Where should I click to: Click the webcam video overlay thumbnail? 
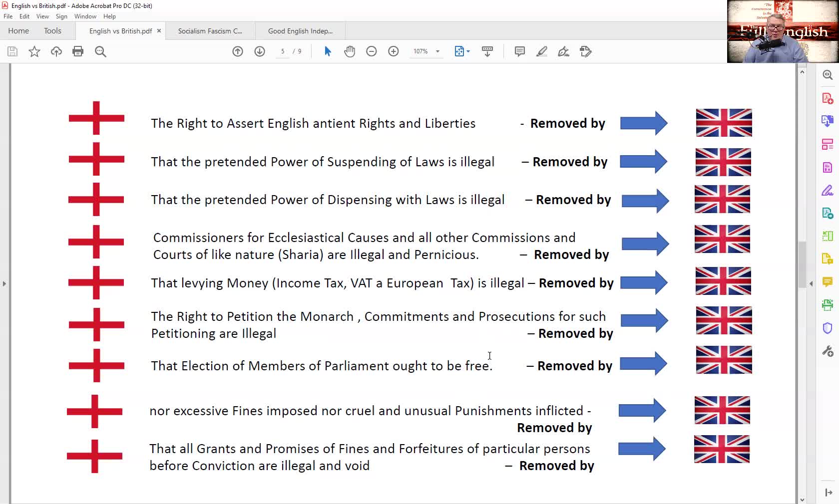pos(783,31)
